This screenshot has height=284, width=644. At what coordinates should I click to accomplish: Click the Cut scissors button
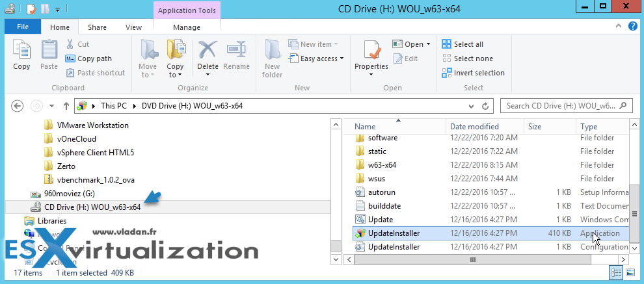pyautogui.click(x=77, y=44)
